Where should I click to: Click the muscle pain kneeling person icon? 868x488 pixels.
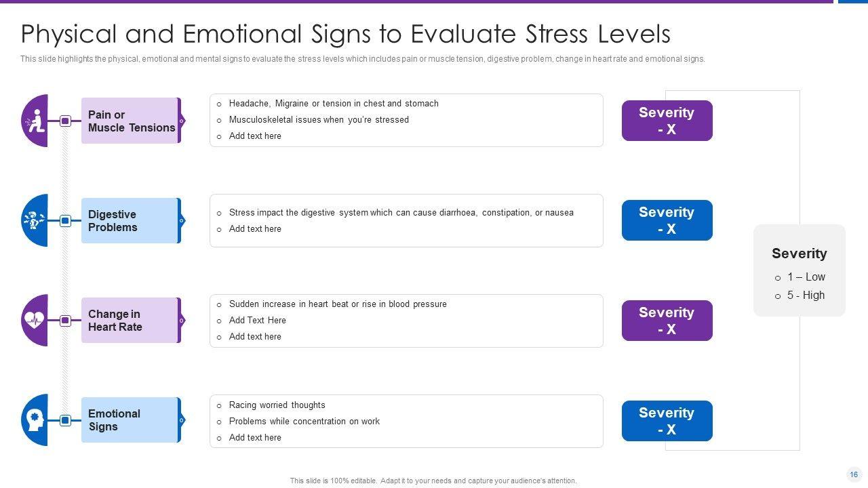click(35, 121)
